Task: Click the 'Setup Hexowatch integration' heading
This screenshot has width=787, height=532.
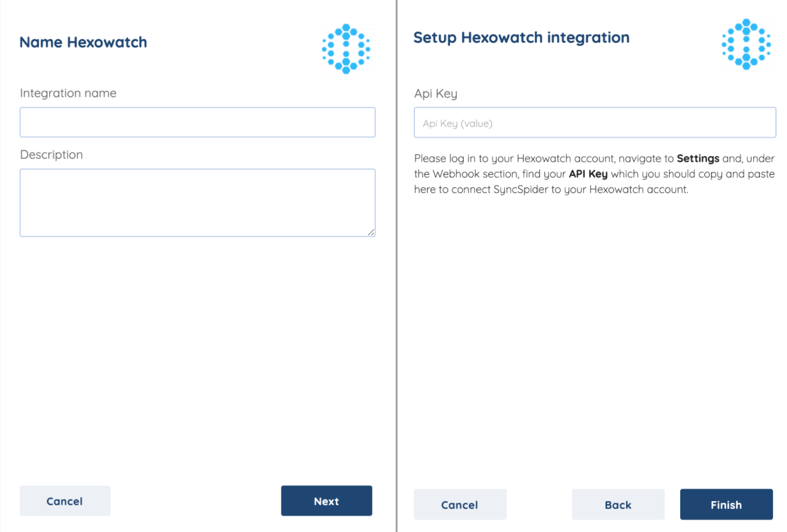Action: click(521, 38)
